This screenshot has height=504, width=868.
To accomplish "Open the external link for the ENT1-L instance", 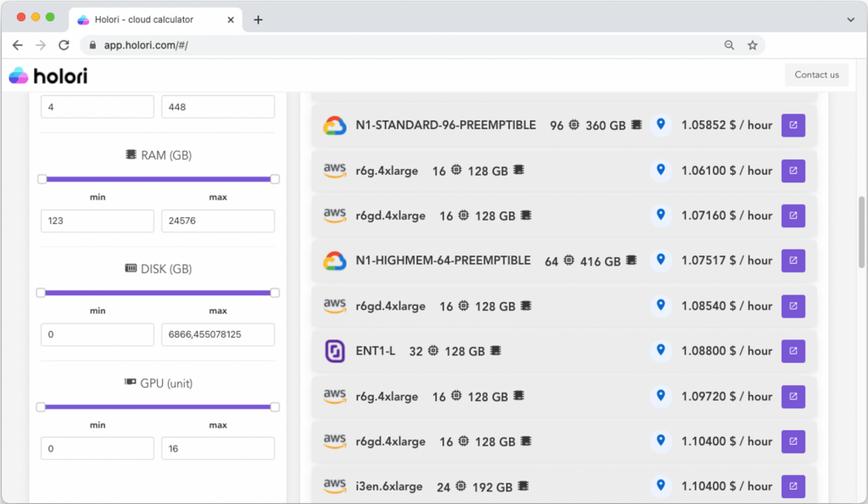I will (x=793, y=350).
